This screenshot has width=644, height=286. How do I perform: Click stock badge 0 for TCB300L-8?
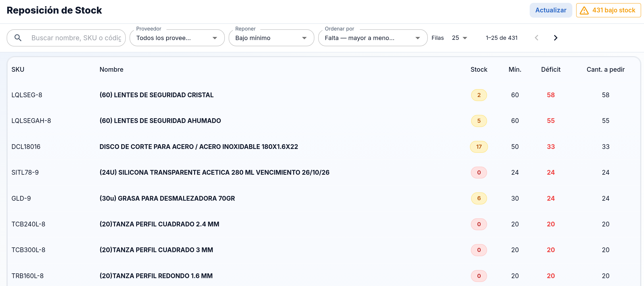(479, 250)
